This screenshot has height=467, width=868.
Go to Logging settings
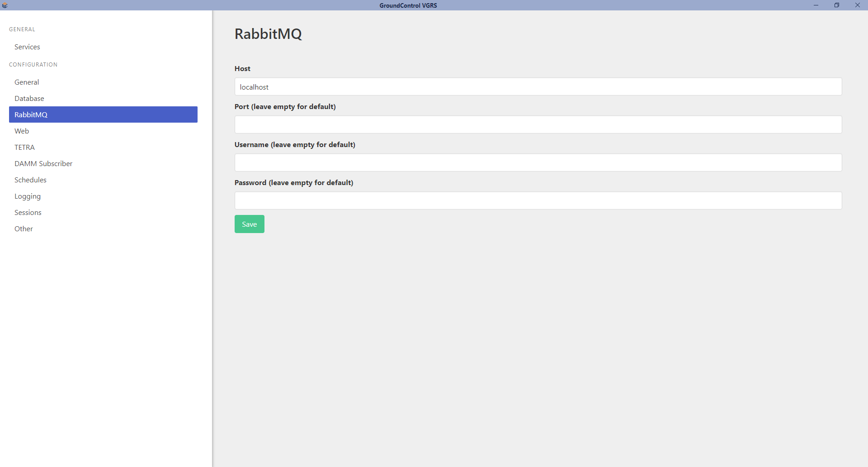(28, 196)
